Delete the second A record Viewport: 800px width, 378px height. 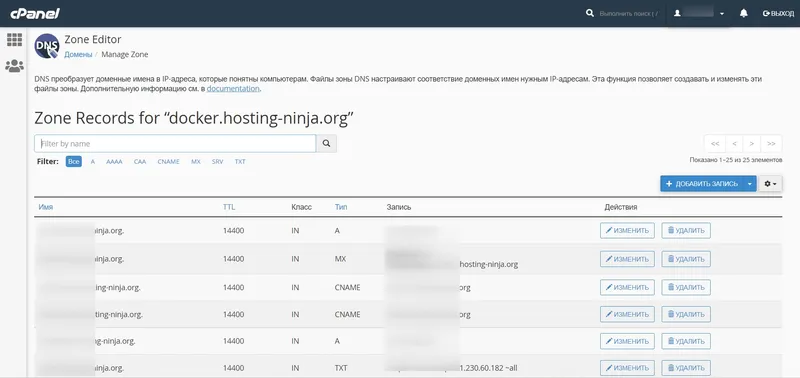point(686,341)
